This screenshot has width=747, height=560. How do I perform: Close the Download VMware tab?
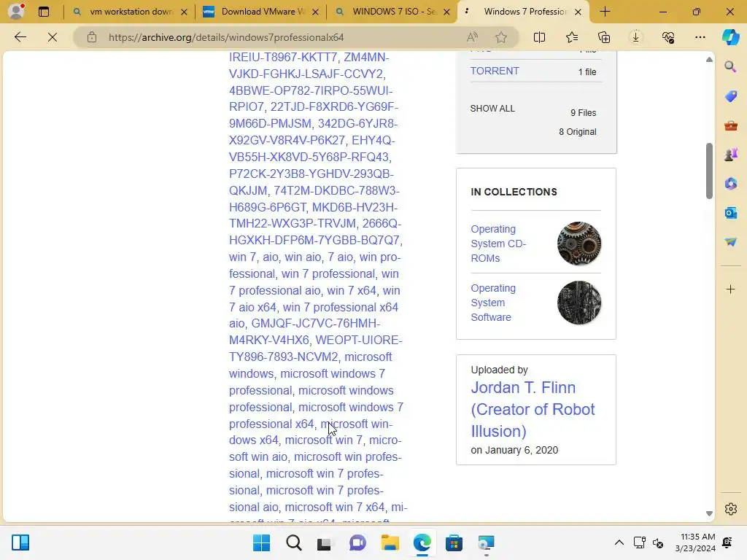coord(315,12)
